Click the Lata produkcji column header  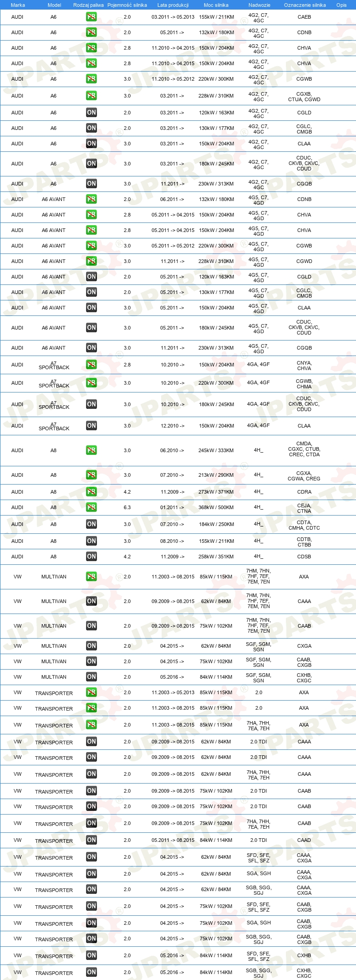click(x=173, y=5)
